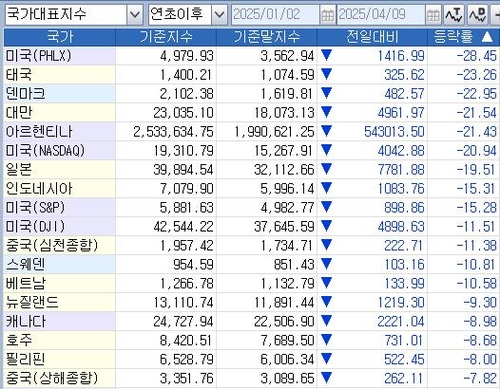Select the 미국(DJI) row
Image resolution: width=500 pixels, height=389 pixels.
pos(252,227)
